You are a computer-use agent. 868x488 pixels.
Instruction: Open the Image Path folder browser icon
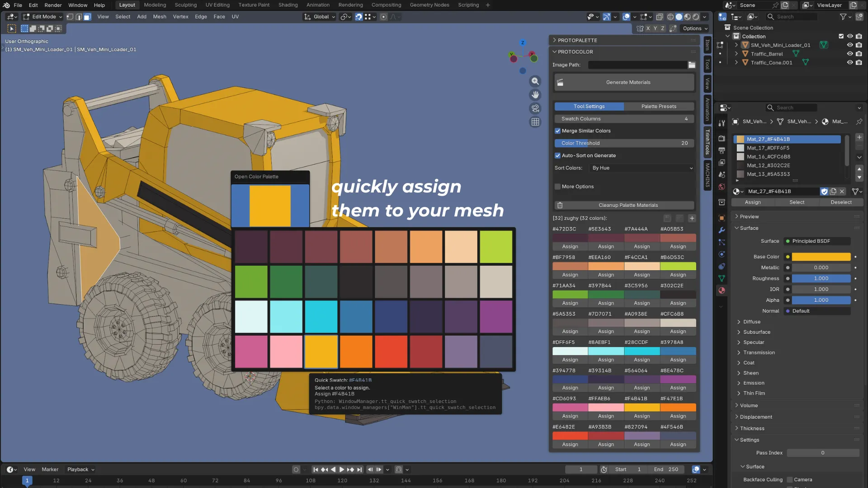692,65
